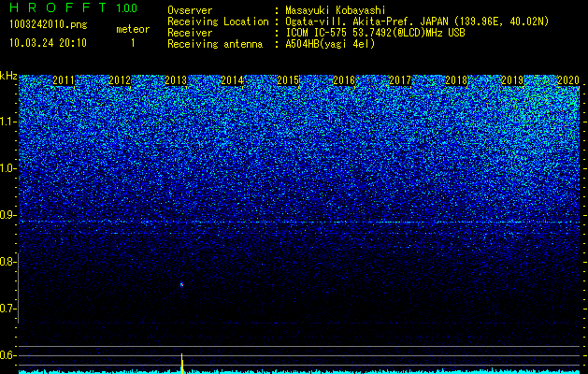The image size is (588, 374).
Task: Click the 'Receiving antenna' label
Action: coord(215,44)
